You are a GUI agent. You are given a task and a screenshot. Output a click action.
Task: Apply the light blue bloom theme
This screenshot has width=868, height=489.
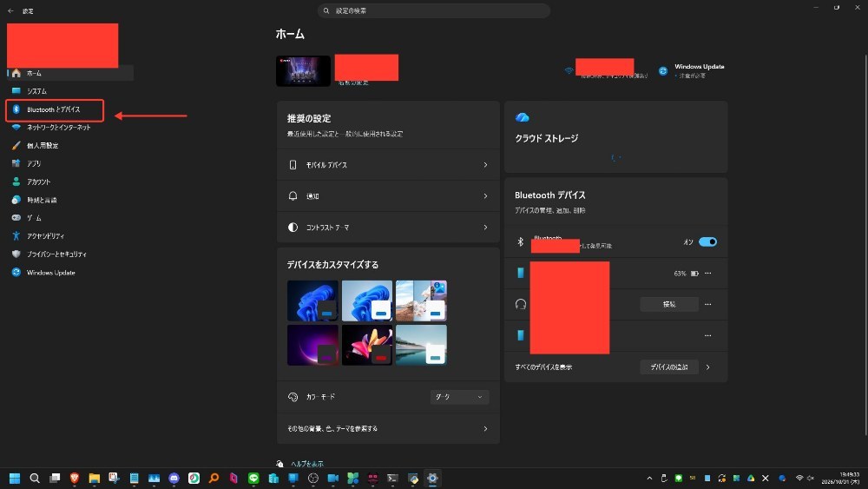tap(366, 301)
